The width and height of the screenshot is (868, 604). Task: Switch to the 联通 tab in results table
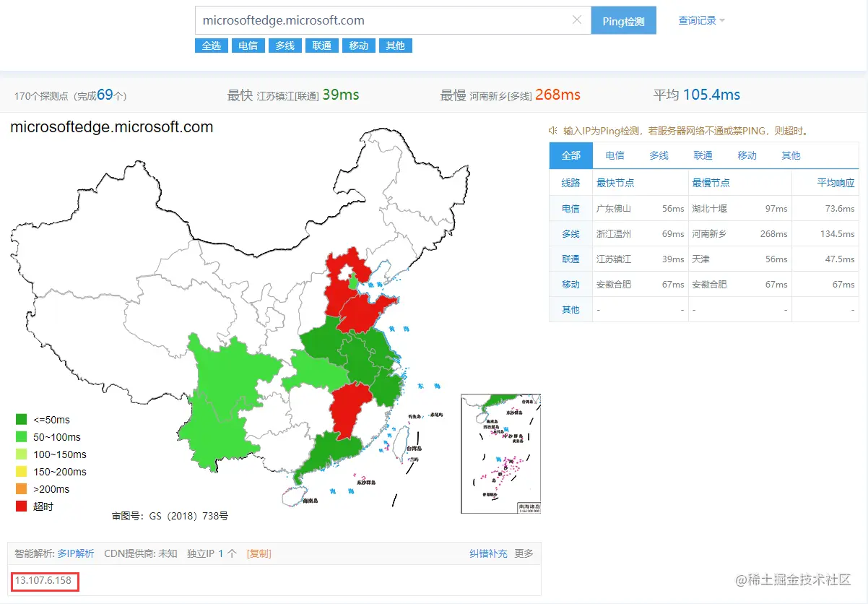tap(703, 155)
